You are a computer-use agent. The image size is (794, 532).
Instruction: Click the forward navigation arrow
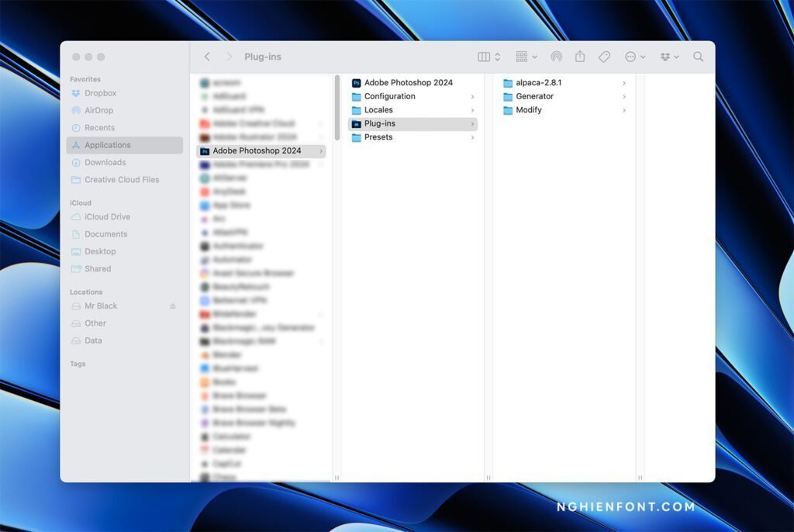[x=229, y=57]
